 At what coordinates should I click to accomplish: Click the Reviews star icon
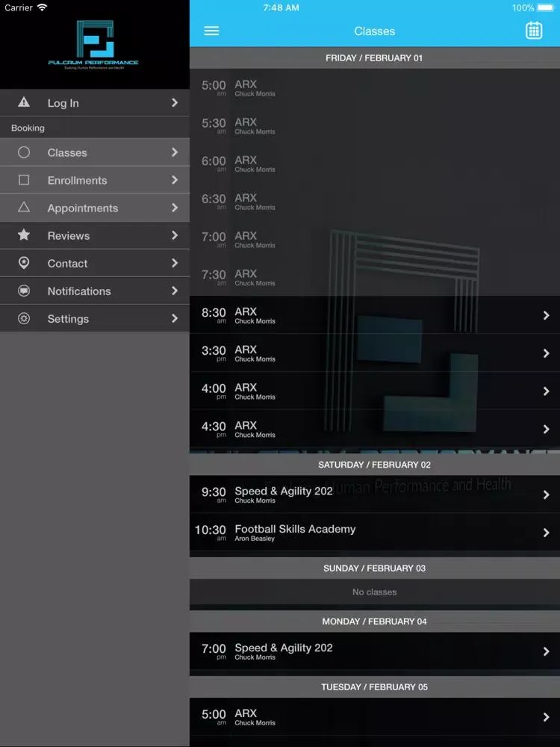(24, 235)
